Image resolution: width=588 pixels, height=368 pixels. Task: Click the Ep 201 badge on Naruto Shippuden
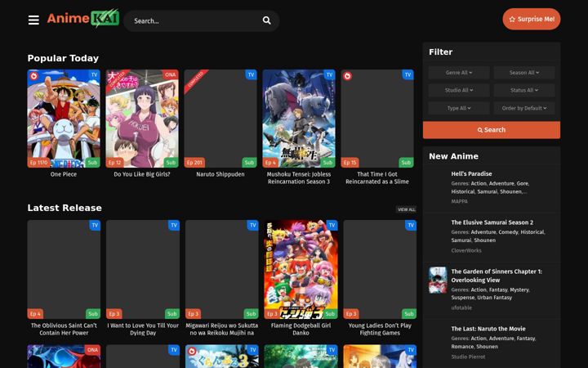(x=194, y=163)
